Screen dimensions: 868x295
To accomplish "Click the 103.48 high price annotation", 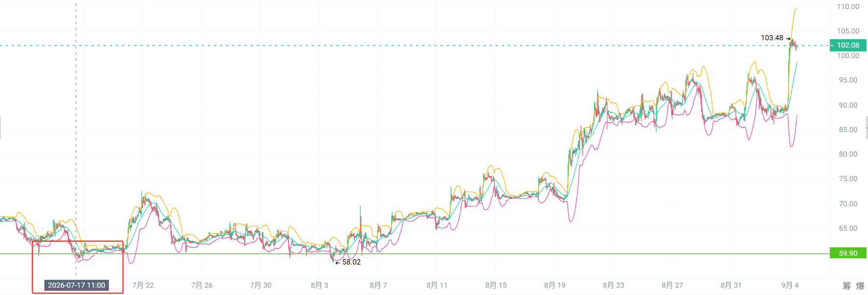I will 772,38.
